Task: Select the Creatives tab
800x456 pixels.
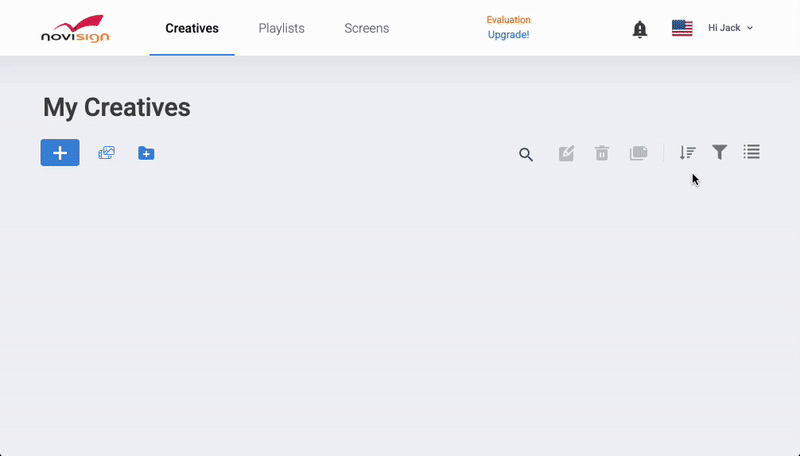Action: coord(192,28)
